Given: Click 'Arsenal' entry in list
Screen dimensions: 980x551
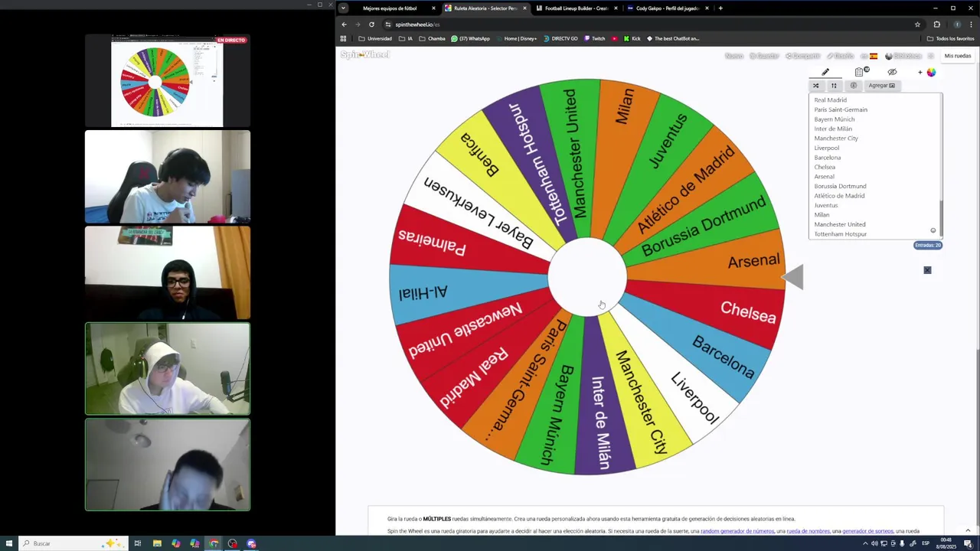Looking at the screenshot, I should tap(824, 177).
